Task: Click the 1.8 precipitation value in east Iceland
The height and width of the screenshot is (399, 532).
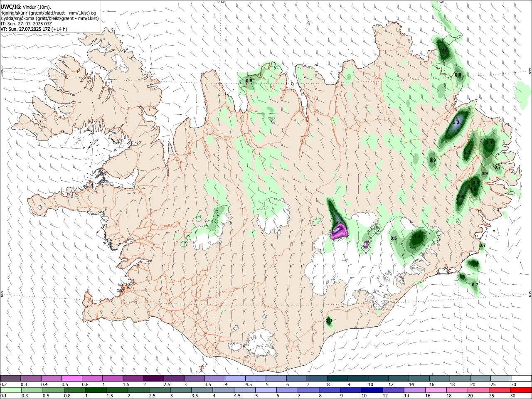Action: (473, 190)
